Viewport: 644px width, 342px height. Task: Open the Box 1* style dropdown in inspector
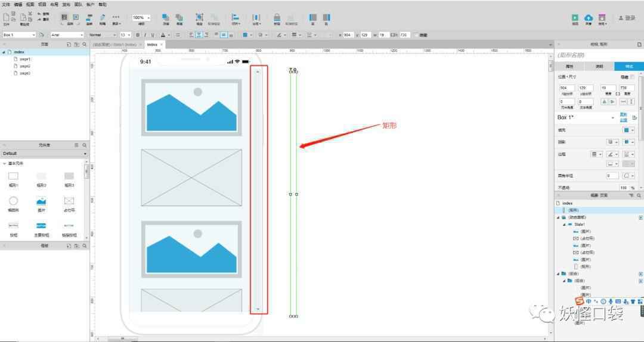(x=586, y=117)
